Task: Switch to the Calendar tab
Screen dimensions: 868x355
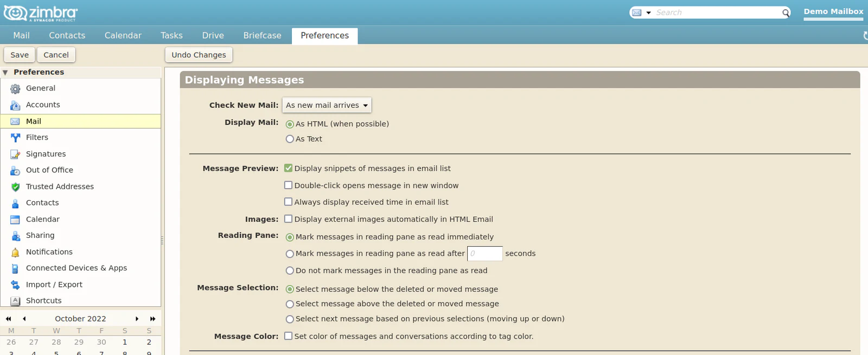Action: click(x=123, y=36)
